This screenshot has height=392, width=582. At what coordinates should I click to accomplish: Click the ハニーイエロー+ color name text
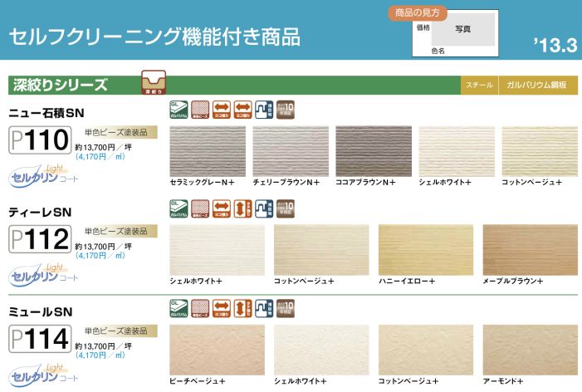[x=407, y=281]
